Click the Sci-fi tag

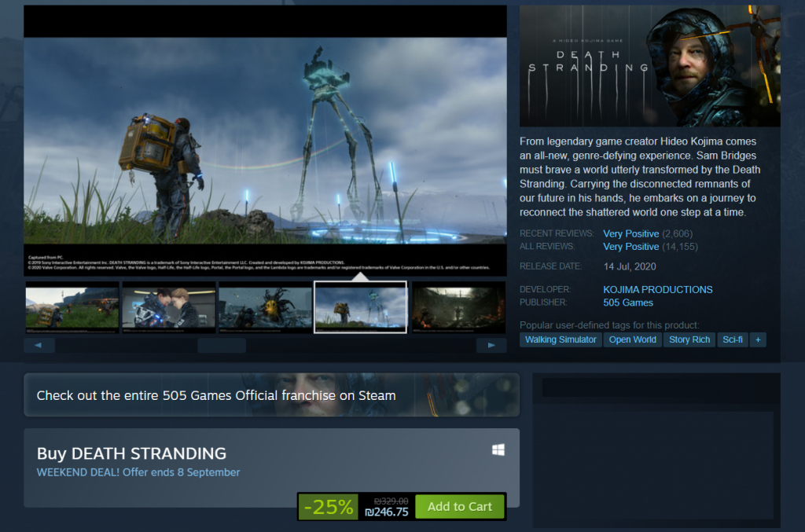(732, 339)
